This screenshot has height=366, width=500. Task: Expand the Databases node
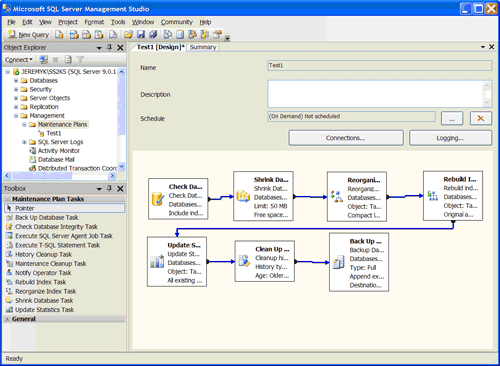coord(16,81)
